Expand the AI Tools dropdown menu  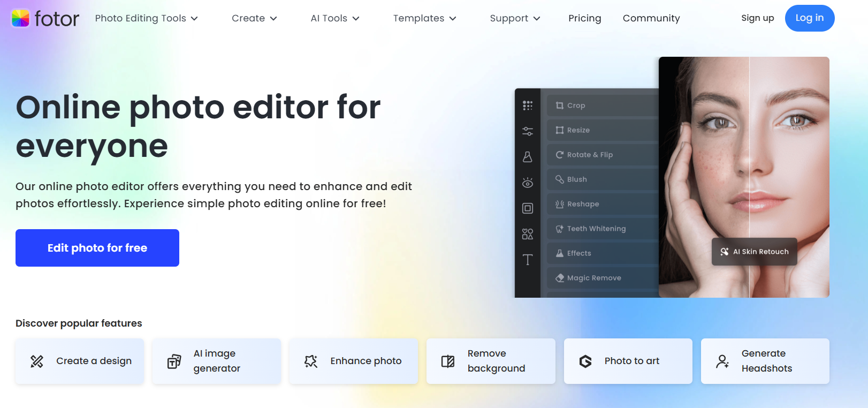334,18
